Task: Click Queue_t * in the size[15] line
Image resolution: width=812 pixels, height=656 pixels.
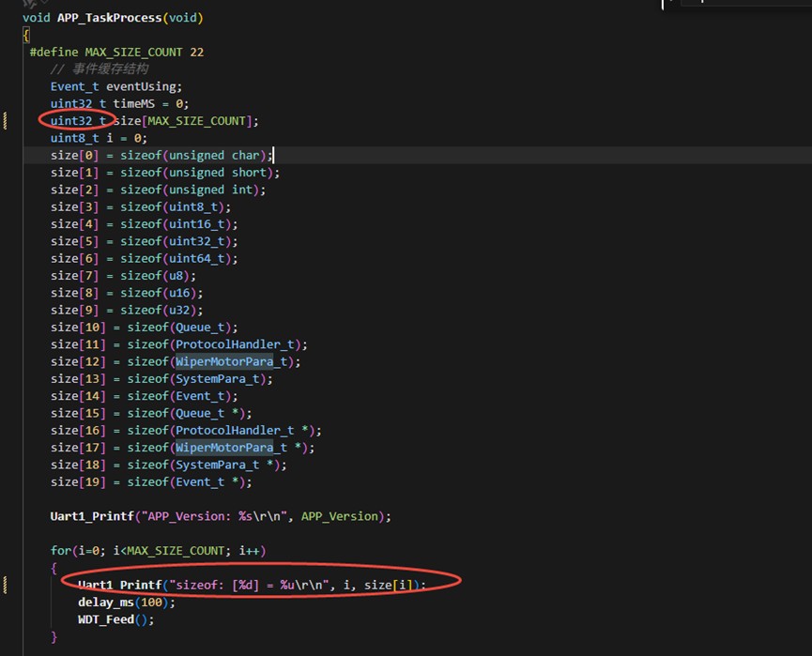Action: click(207, 413)
